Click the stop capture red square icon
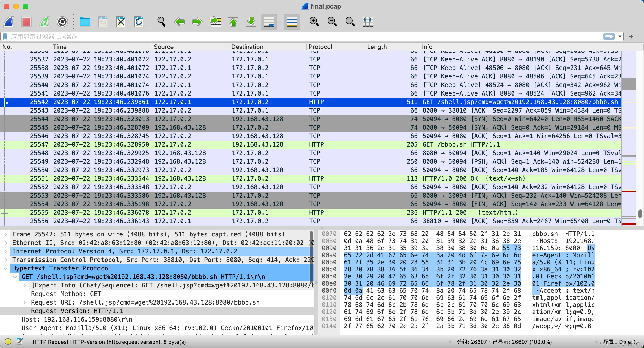644x348 pixels. 26,22
